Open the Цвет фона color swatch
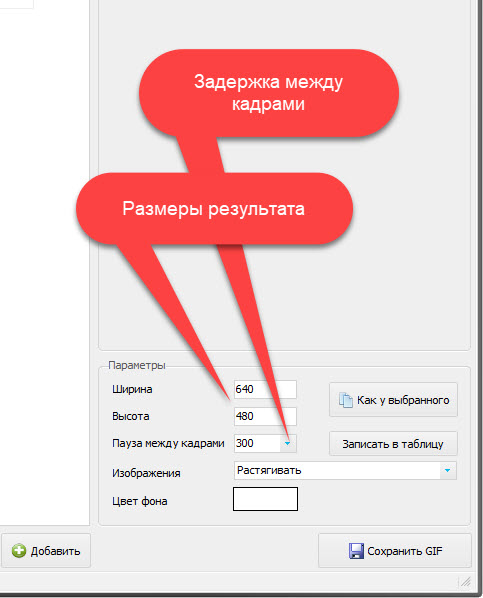The width and height of the screenshot is (483, 598). point(265,499)
